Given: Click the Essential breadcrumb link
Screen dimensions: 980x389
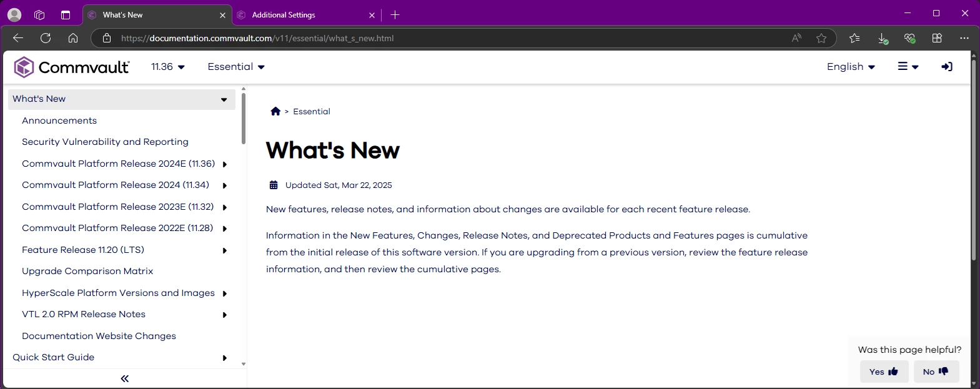Looking at the screenshot, I should point(311,111).
